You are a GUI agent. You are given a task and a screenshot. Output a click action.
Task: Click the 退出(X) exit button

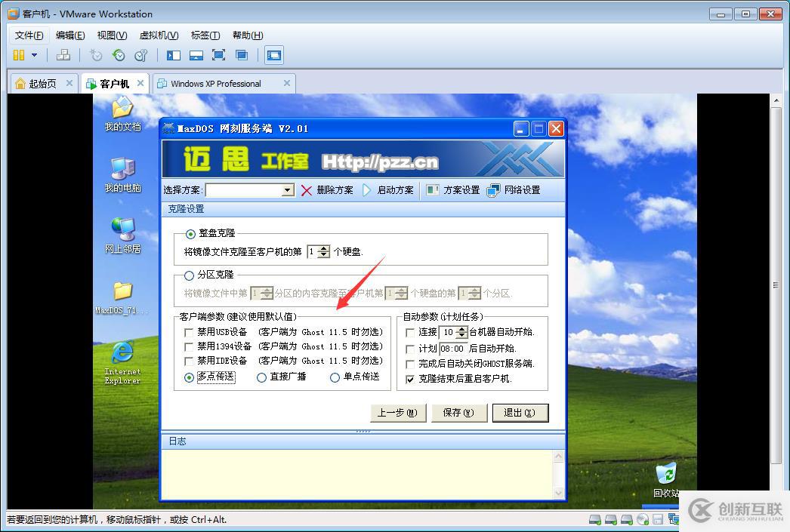coord(520,413)
